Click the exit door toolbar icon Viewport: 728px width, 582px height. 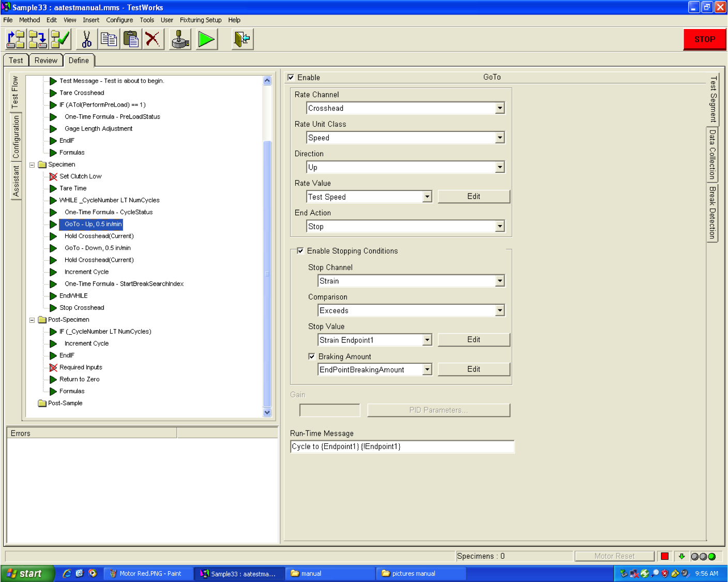tap(242, 39)
